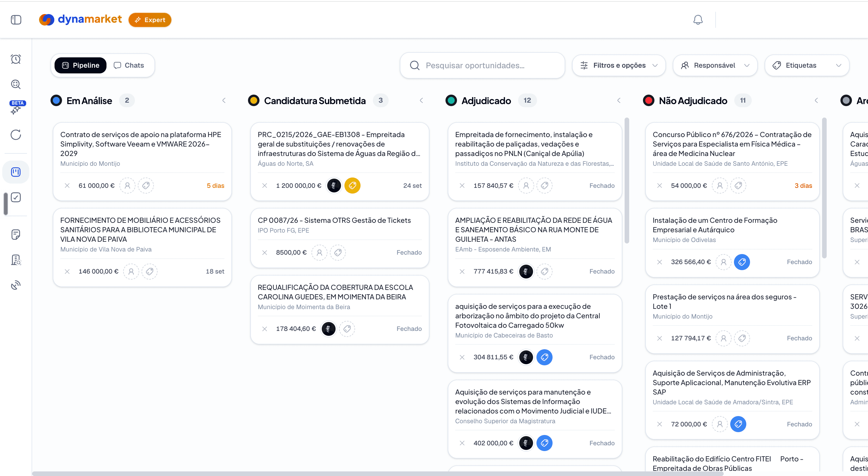The width and height of the screenshot is (868, 476).
Task: Open the Etiquetas dropdown
Action: (807, 65)
